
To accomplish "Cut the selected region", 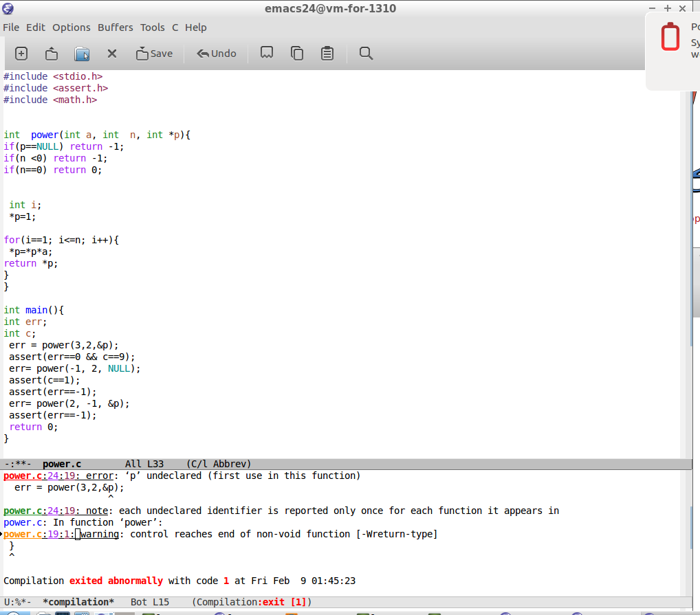I will [x=266, y=53].
